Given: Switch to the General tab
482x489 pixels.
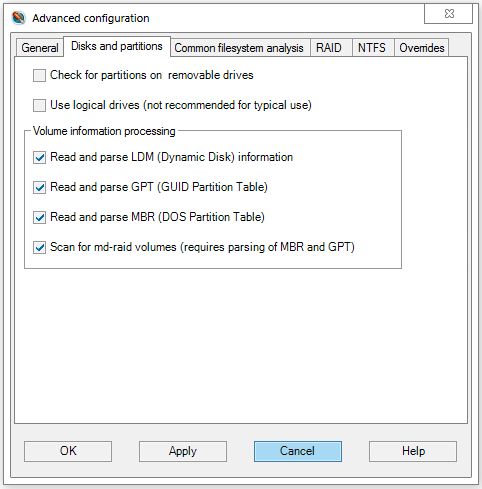Looking at the screenshot, I should 40,48.
